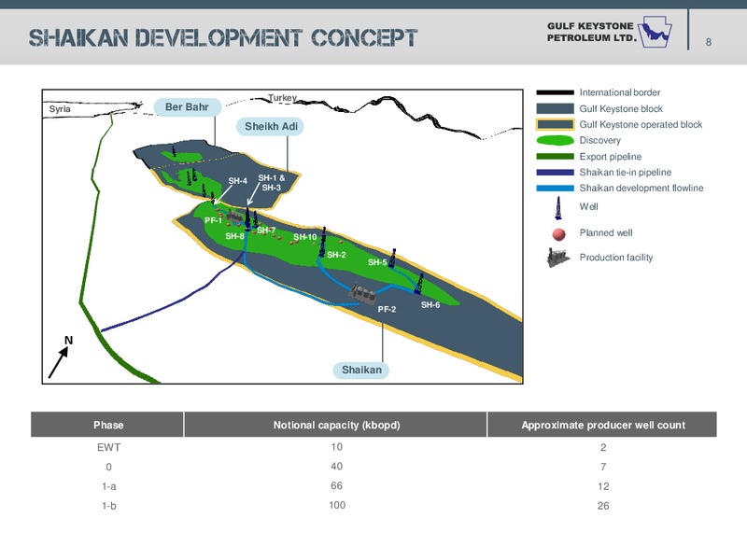This screenshot has height=560, width=747.
Task: Click the Notional capacity (kbopd) column header
Action: 336,425
